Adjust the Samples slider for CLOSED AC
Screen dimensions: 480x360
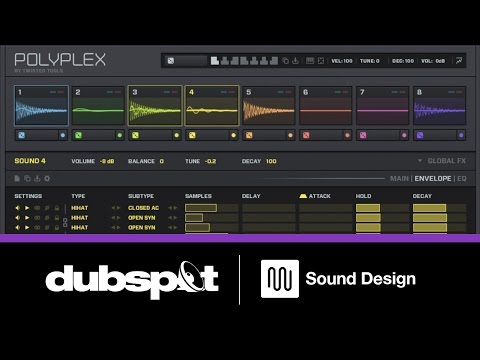pos(212,208)
